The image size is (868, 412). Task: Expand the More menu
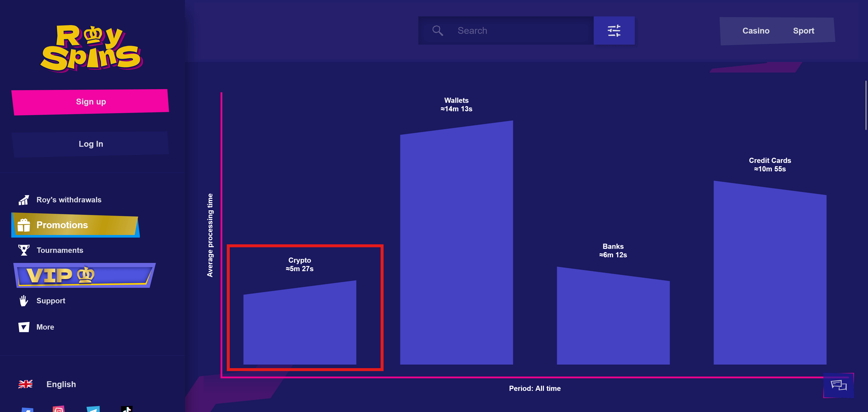[x=45, y=327]
